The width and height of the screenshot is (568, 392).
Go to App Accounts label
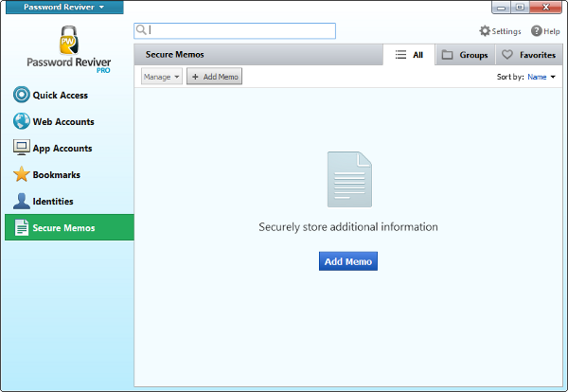coord(62,149)
